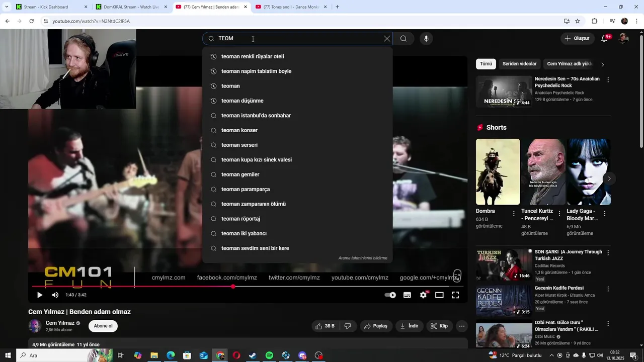Select suggestion teoman serseri
The image size is (644, 362).
[297, 145]
